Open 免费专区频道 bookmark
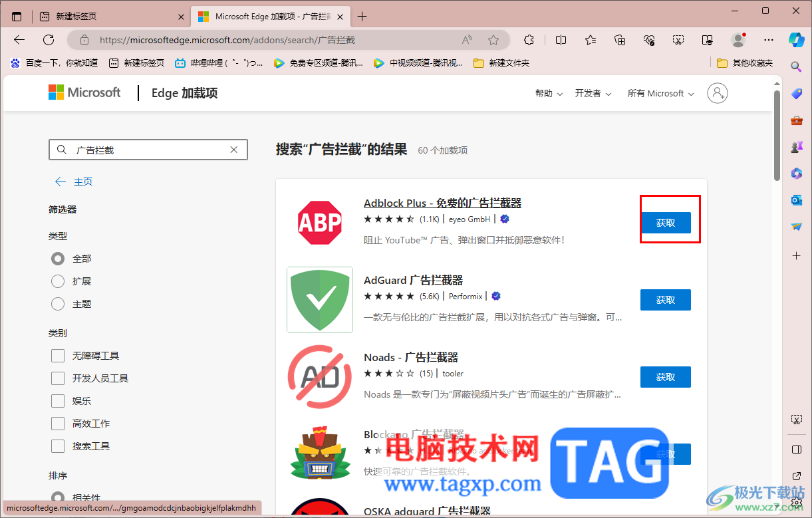Screen dimensions: 812x518 pos(319,63)
